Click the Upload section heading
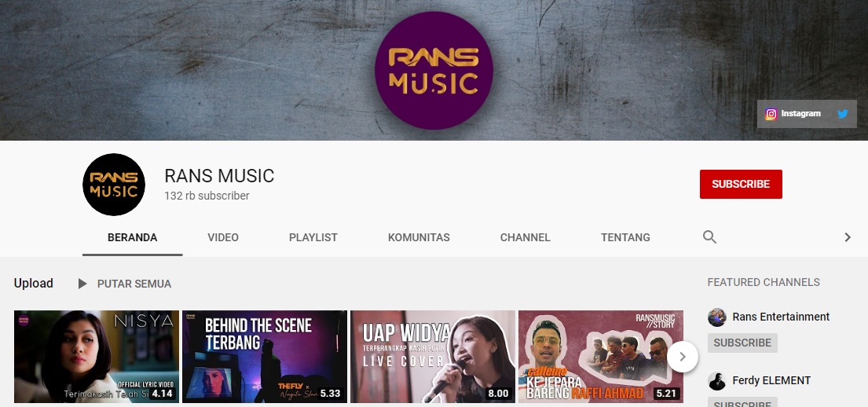This screenshot has height=407, width=868. 34,283
